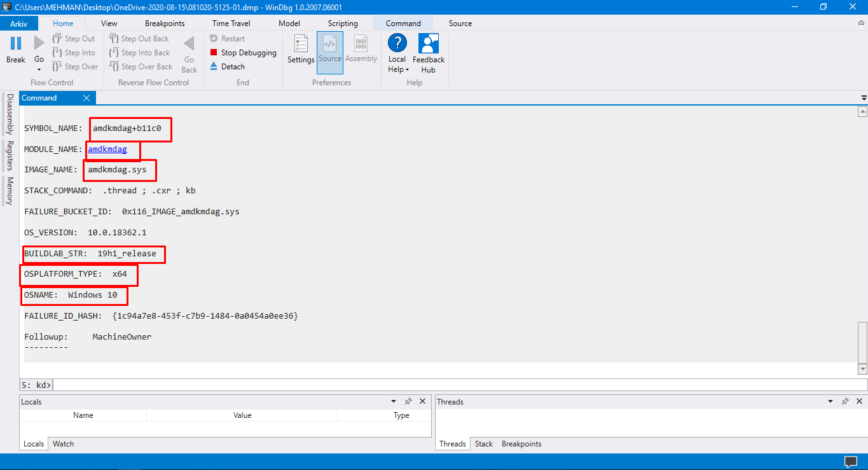
Task: Open the Memory side panel
Action: point(10,191)
